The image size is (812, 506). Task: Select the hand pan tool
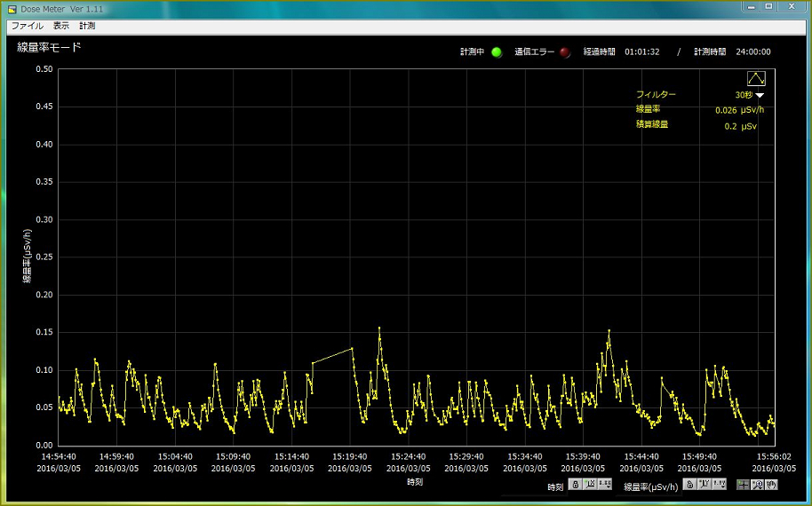tap(771, 485)
